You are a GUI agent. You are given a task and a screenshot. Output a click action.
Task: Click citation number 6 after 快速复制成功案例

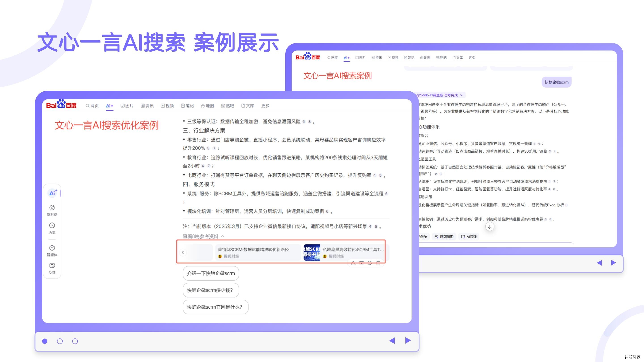pyautogui.click(x=327, y=212)
